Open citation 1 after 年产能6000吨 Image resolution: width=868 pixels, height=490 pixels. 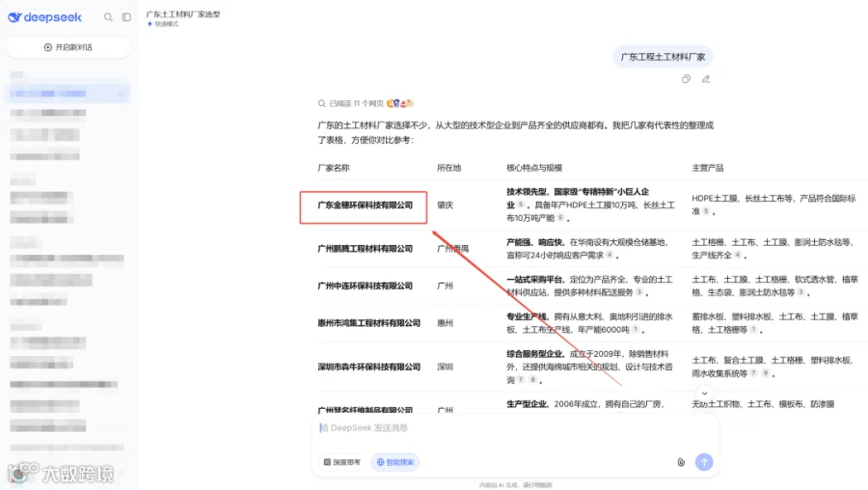tap(636, 329)
